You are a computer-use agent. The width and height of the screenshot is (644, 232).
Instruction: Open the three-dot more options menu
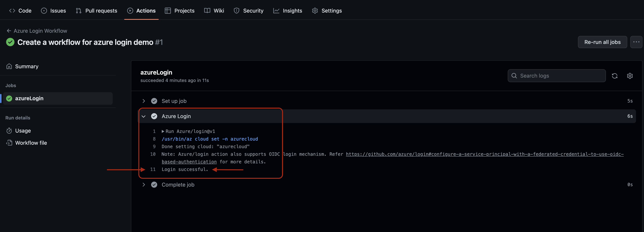tap(636, 42)
